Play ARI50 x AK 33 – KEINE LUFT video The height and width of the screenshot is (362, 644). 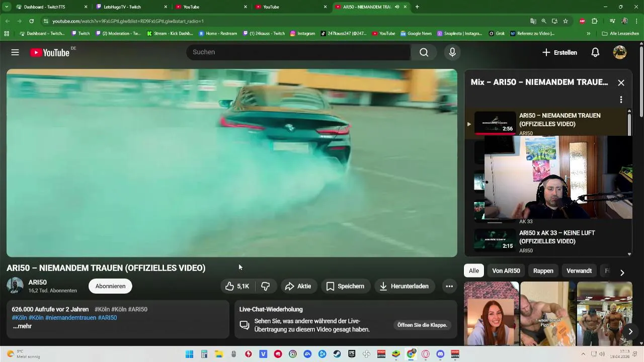(x=548, y=241)
